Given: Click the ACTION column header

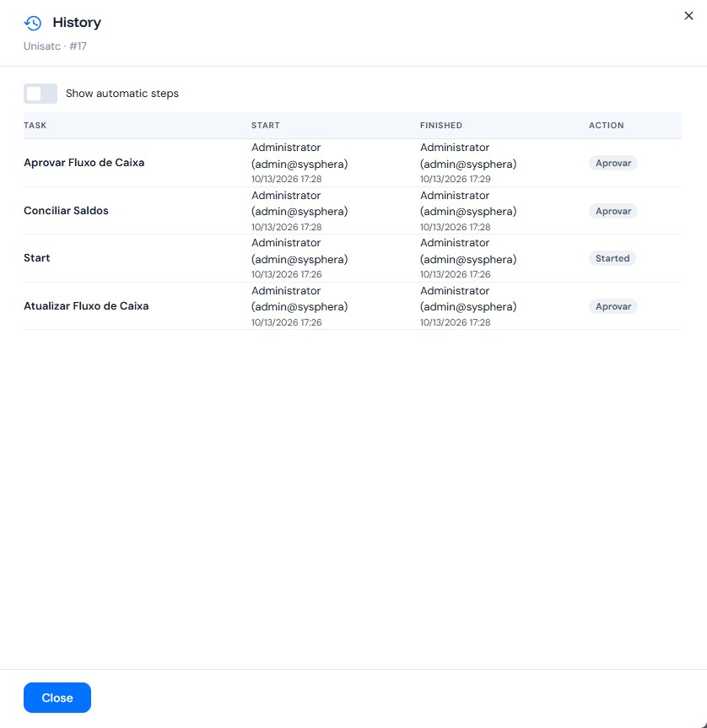Looking at the screenshot, I should click(x=607, y=126).
